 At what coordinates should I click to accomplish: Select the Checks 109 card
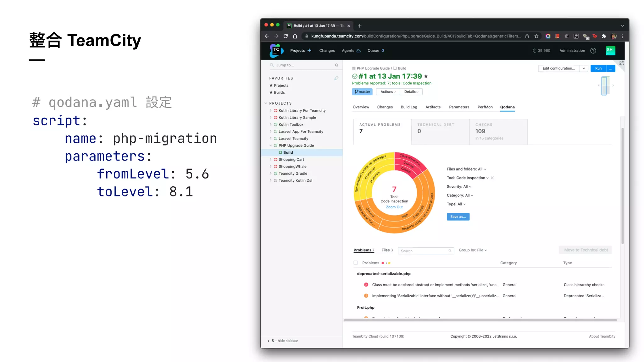[x=498, y=132]
